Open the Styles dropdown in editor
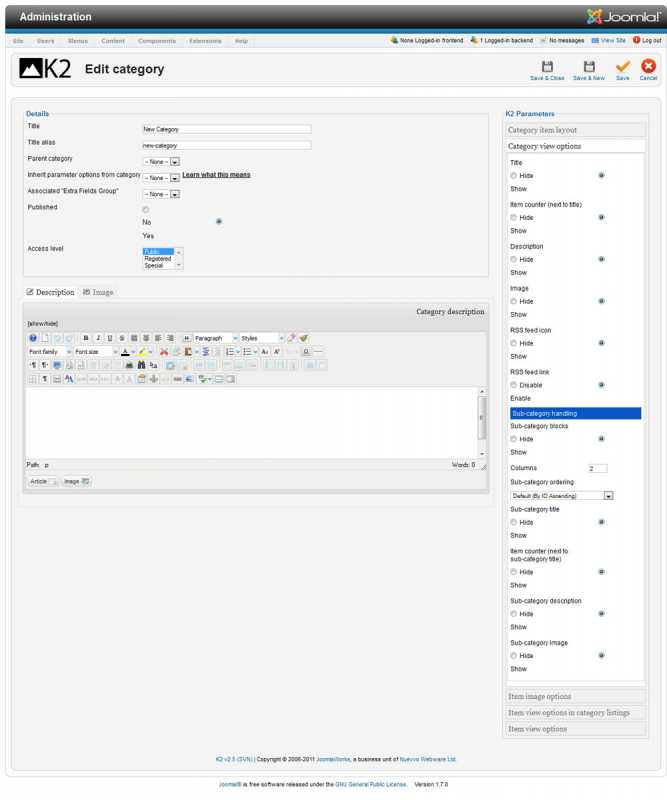Viewport: 667px width, 800px height. click(262, 338)
